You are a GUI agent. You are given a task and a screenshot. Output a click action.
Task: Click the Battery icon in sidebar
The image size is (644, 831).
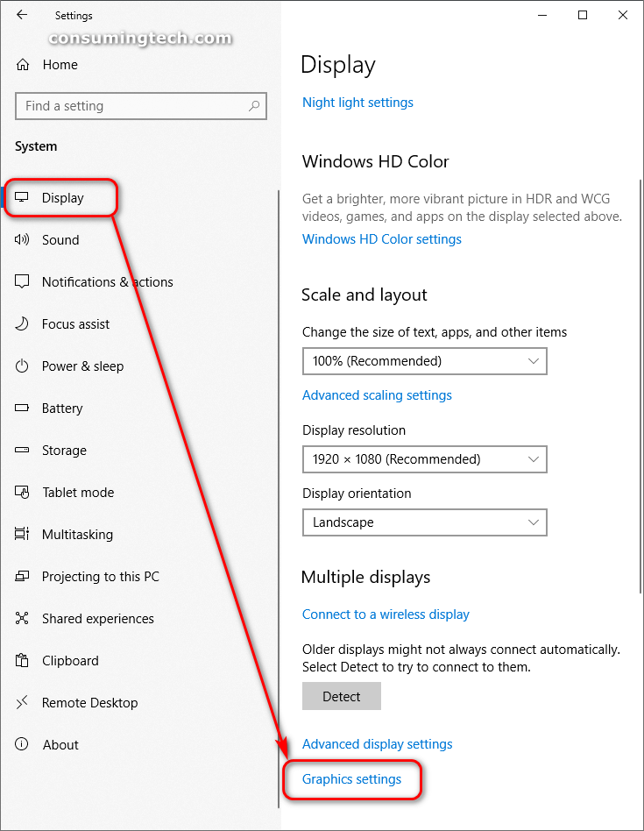(x=23, y=408)
